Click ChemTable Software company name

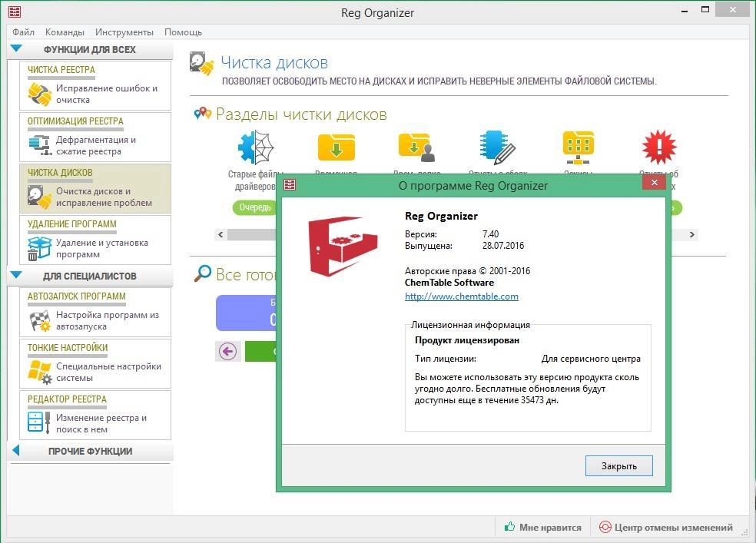pos(449,283)
